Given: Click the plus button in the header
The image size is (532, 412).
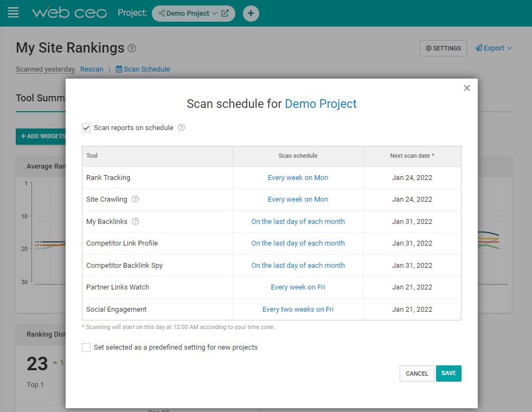Looking at the screenshot, I should coord(251,13).
